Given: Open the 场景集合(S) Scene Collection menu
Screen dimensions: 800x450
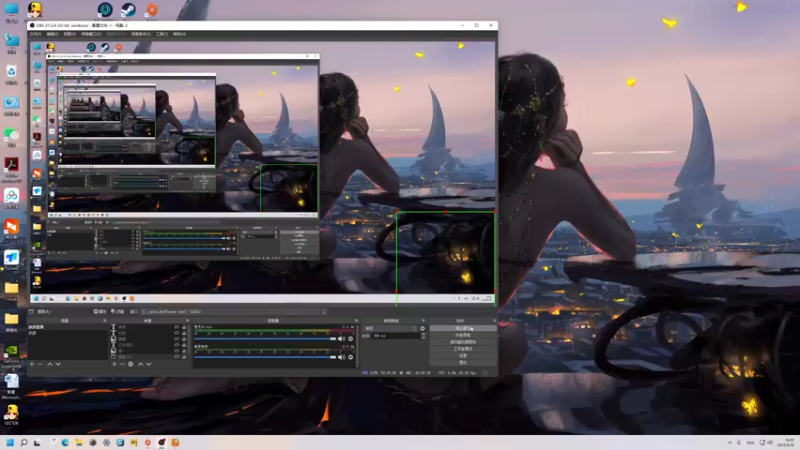Looking at the screenshot, I should 141,34.
